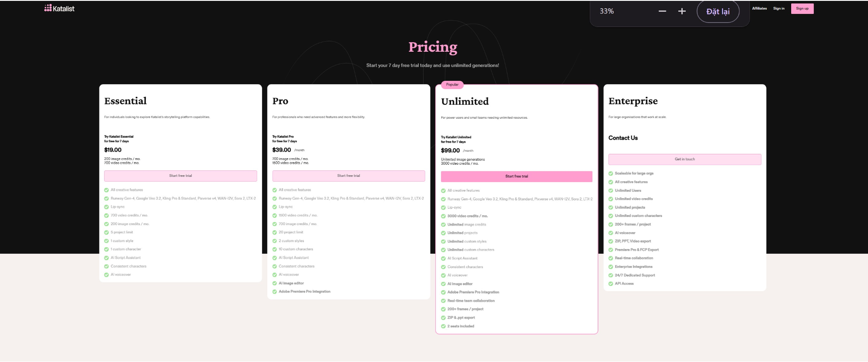Click the Katalist logo
The width and height of the screenshot is (868, 362).
click(59, 8)
